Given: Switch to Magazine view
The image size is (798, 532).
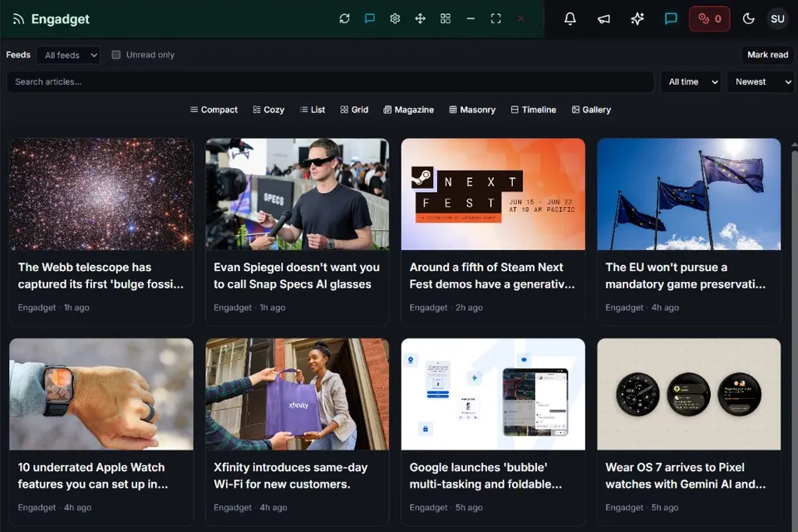Looking at the screenshot, I should 409,110.
